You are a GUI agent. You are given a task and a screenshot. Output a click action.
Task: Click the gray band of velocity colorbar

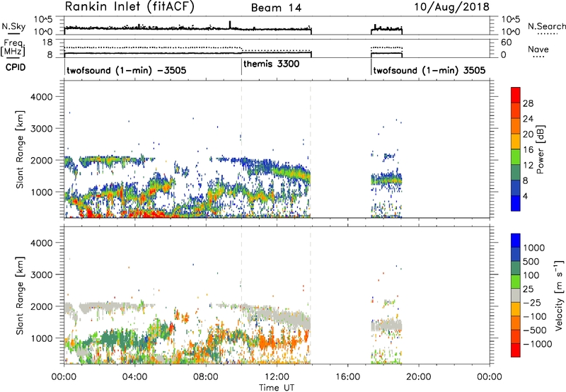click(516, 295)
